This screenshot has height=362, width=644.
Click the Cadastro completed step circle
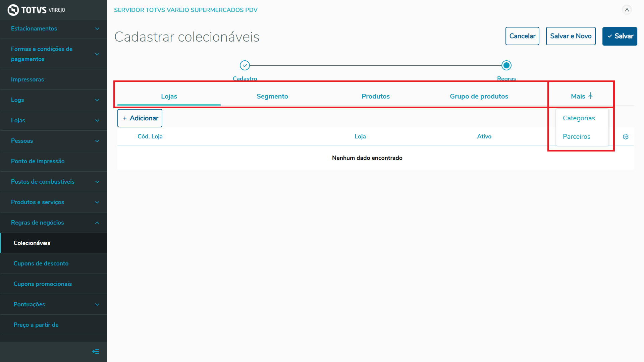(245, 65)
